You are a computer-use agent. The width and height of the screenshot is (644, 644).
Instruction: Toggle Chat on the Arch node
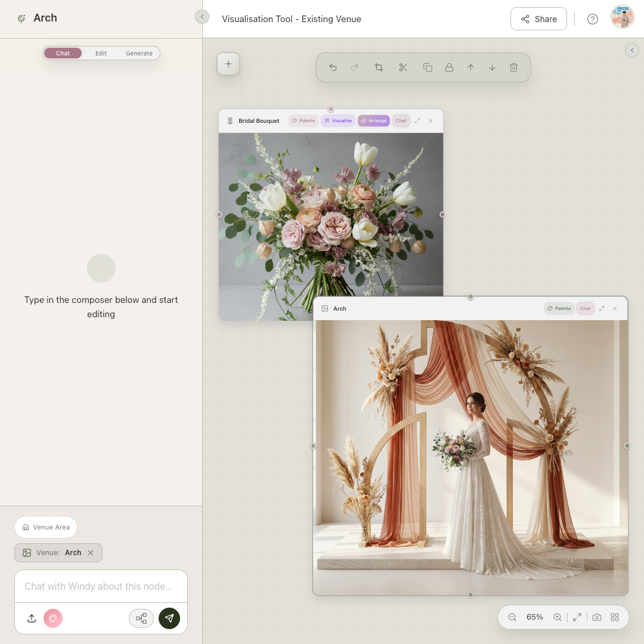tap(585, 308)
